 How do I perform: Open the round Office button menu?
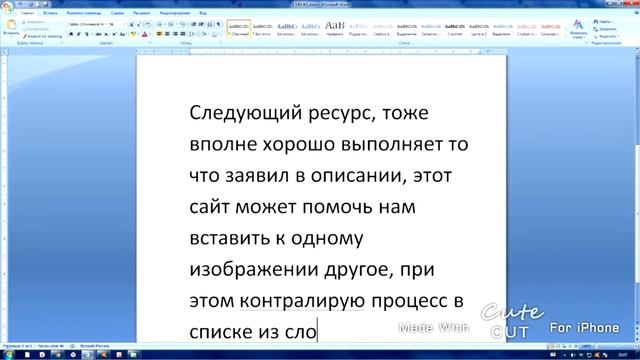pyautogui.click(x=7, y=7)
